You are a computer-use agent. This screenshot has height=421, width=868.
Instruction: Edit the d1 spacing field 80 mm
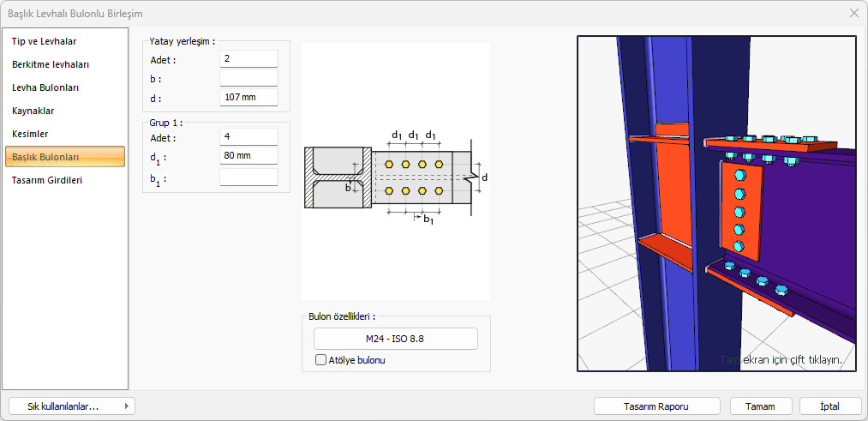(x=248, y=156)
